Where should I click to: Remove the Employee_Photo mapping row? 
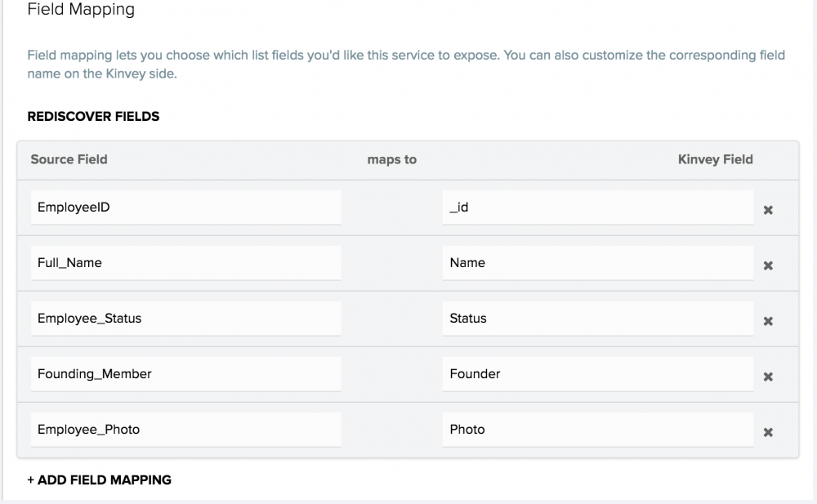[x=768, y=432]
